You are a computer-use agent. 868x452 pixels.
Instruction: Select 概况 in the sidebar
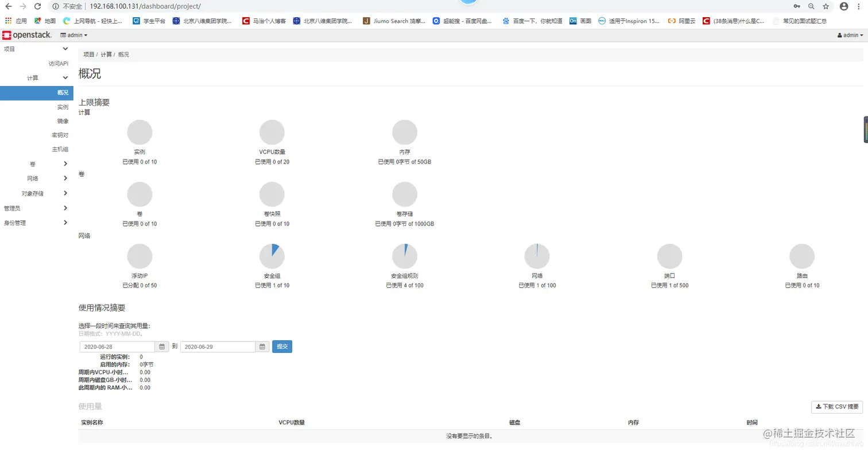(36, 93)
